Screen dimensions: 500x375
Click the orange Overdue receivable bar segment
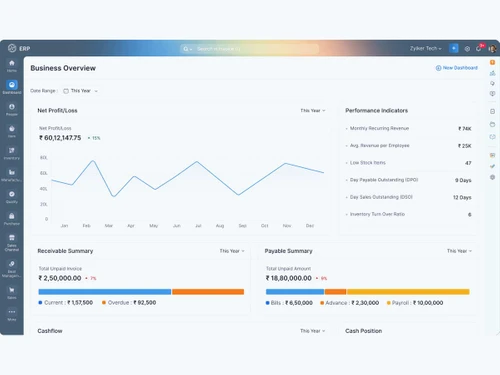point(208,292)
